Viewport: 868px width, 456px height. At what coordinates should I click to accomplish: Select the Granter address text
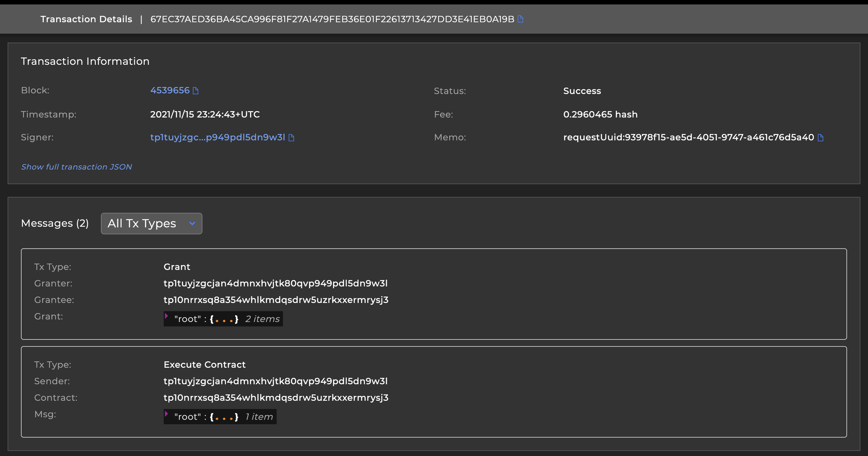coord(276,283)
